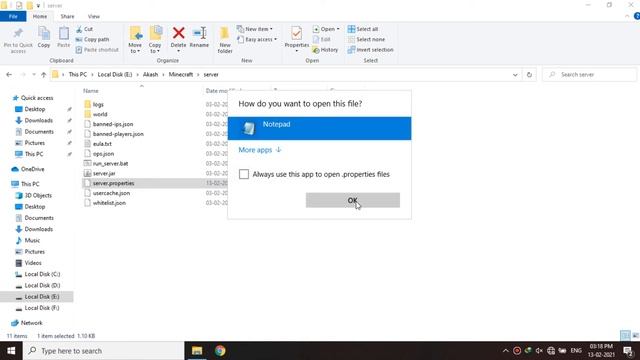Open the File menu tab
The image size is (640, 360).
[13, 16]
